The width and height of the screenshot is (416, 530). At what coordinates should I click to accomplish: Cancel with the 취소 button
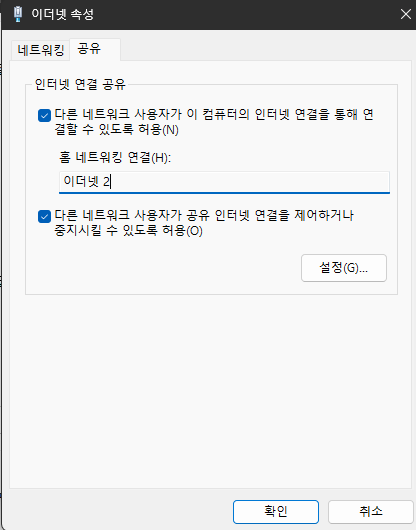coord(371,512)
